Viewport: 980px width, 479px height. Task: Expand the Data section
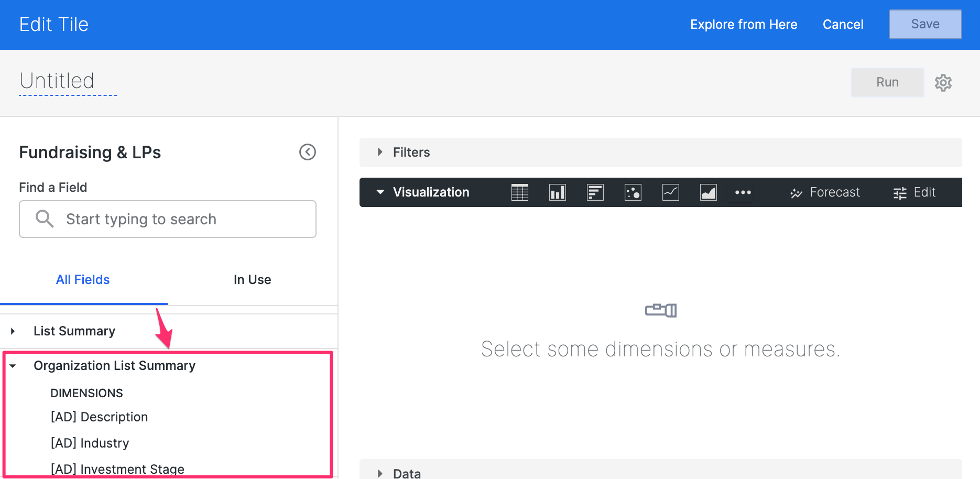tap(379, 472)
